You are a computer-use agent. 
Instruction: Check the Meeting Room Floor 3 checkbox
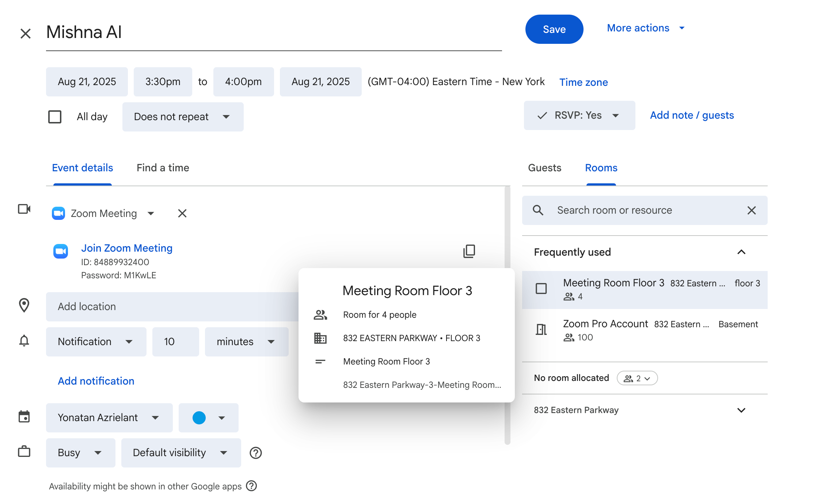541,289
